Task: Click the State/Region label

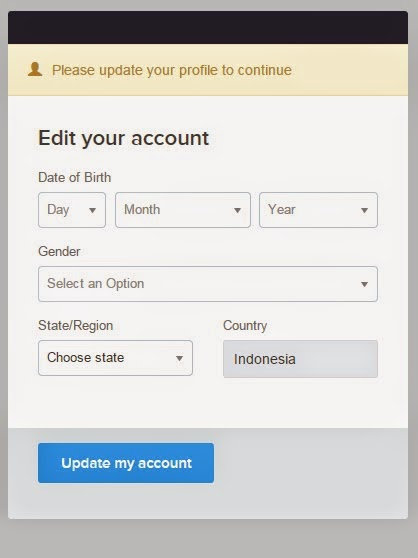Action: coord(75,326)
